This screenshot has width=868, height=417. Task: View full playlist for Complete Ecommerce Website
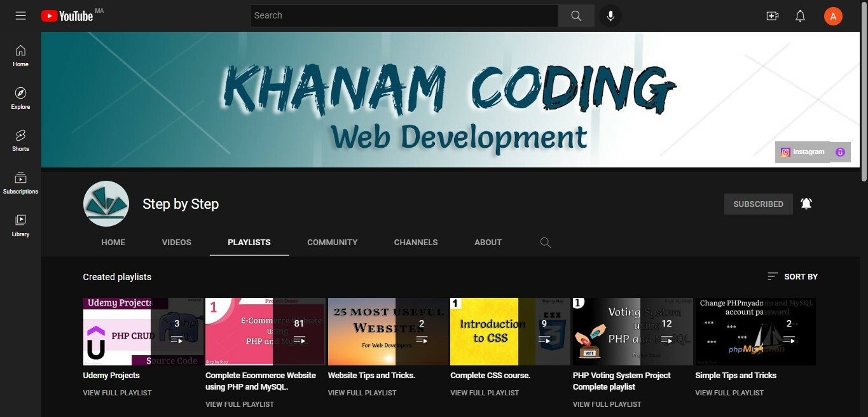coord(240,404)
